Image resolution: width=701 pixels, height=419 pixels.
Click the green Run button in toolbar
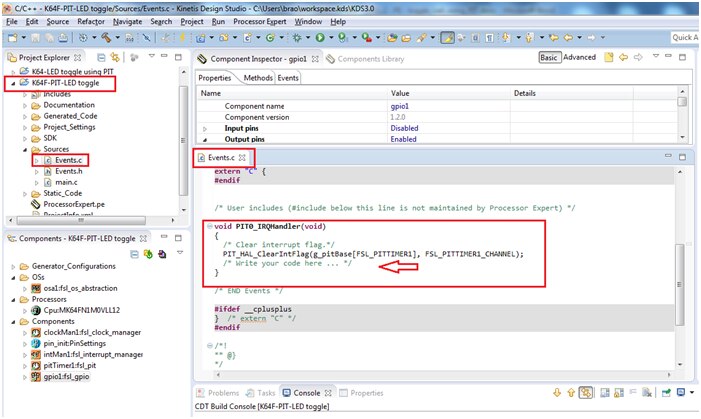pyautogui.click(x=320, y=38)
